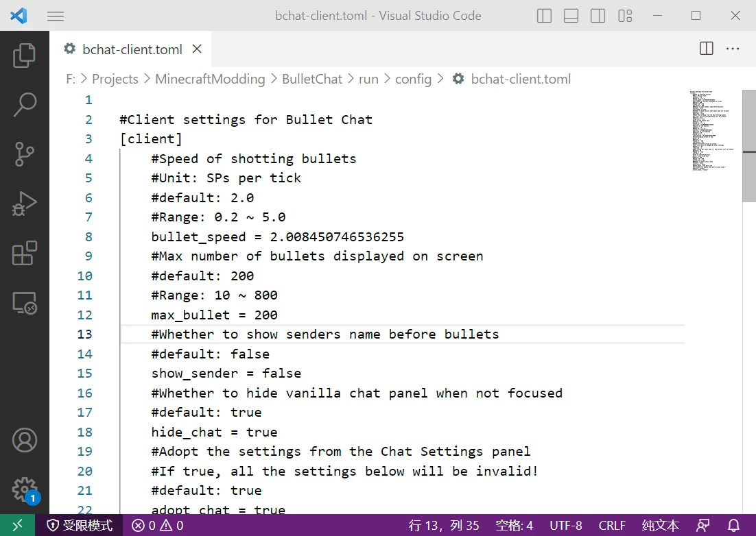756x536 pixels.
Task: Click the bchat-client.toml breadcrumb file name
Action: [x=521, y=79]
